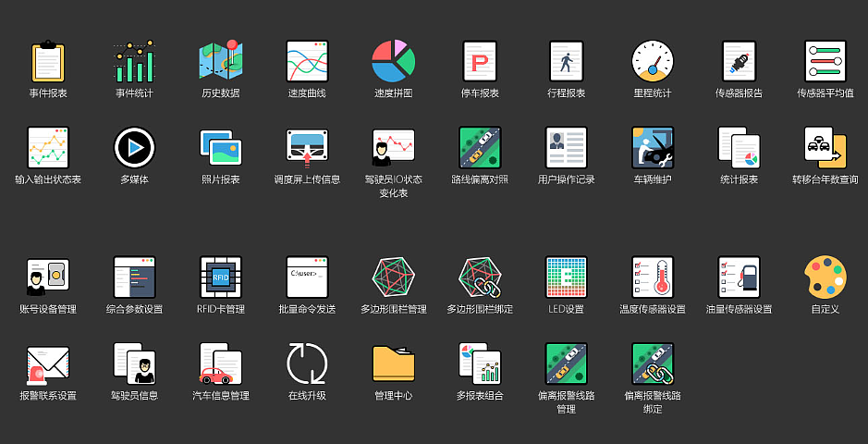Click the 自定义 text label
868x444 pixels.
pos(825,310)
